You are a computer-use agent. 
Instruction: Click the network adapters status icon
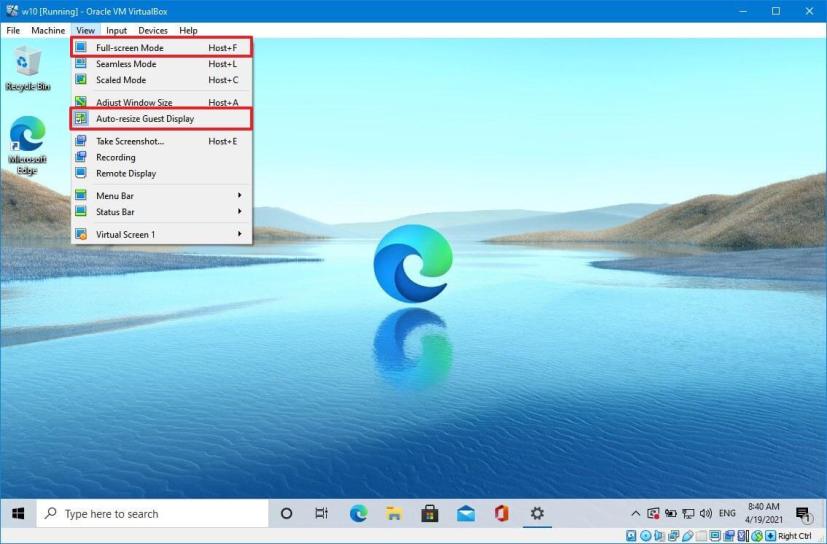(674, 536)
